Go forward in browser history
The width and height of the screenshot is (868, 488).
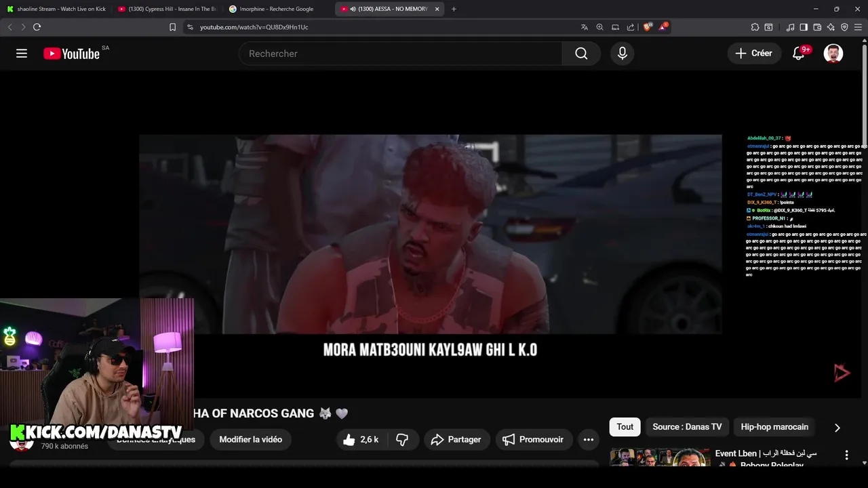[x=23, y=27]
